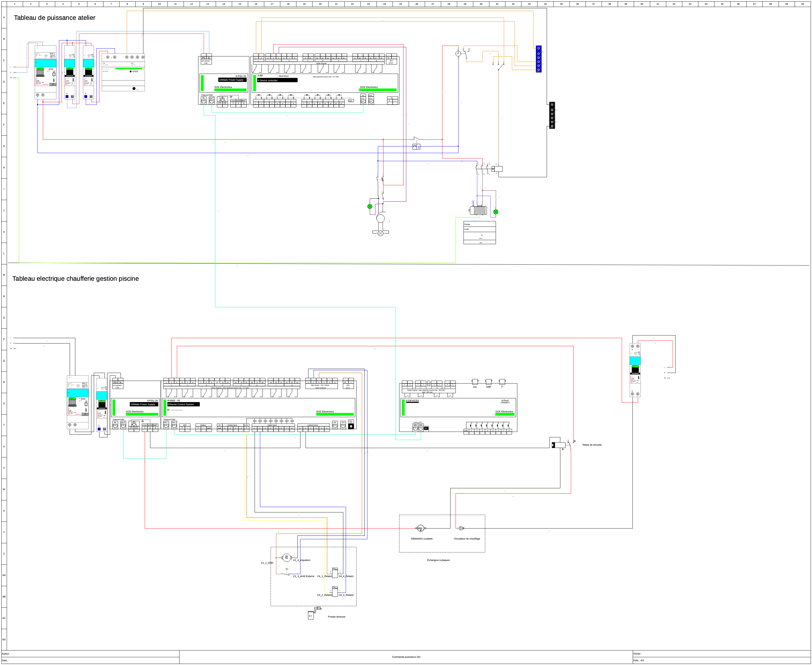Click the C4_2_Relais2 relay symbol
This screenshot has height=665, width=812.
pos(335,592)
